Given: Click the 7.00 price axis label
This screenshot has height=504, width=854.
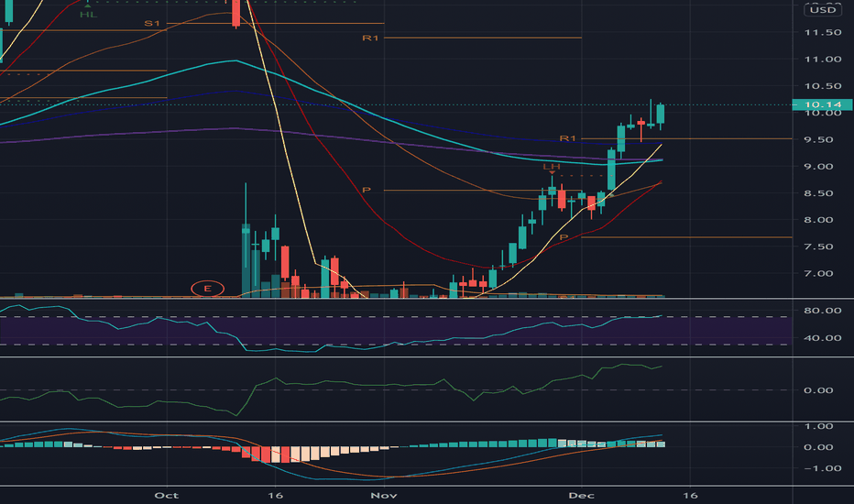Looking at the screenshot, I should pyautogui.click(x=818, y=273).
